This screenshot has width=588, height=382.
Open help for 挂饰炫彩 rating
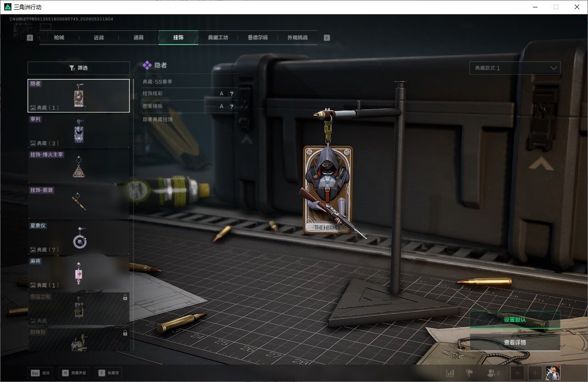click(x=232, y=94)
